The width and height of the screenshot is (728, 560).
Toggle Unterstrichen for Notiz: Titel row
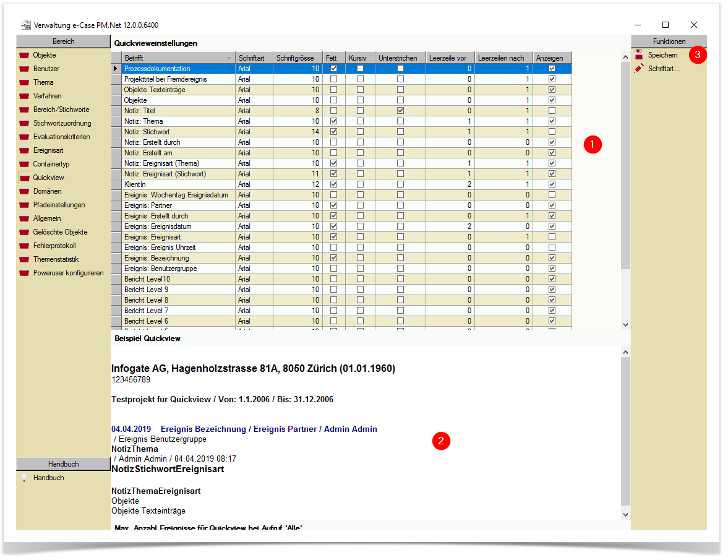click(x=400, y=111)
